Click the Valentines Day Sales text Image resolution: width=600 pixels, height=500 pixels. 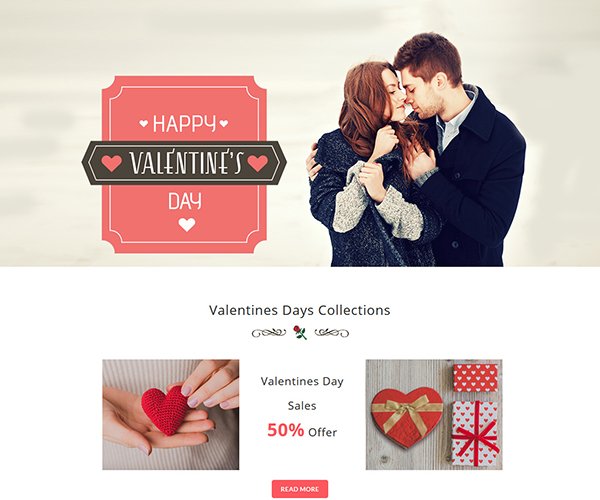point(302,393)
